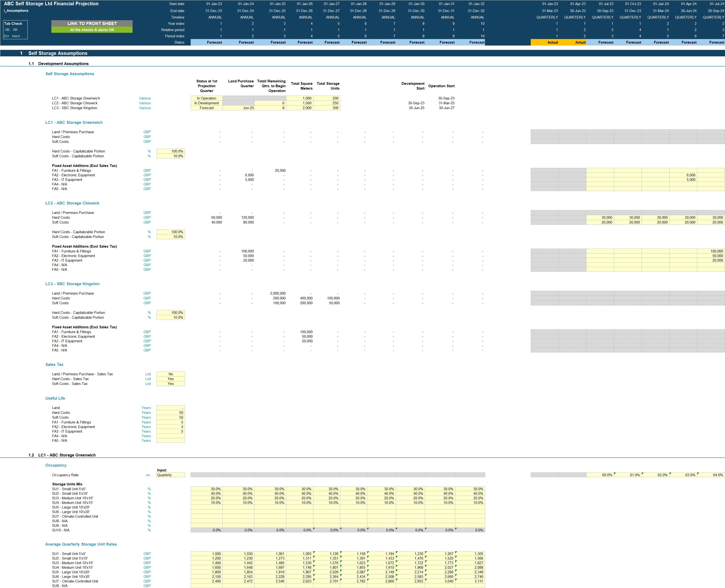Click FA2 Electronic Equipment useful life cell
725x588 pixels.
(x=170, y=427)
